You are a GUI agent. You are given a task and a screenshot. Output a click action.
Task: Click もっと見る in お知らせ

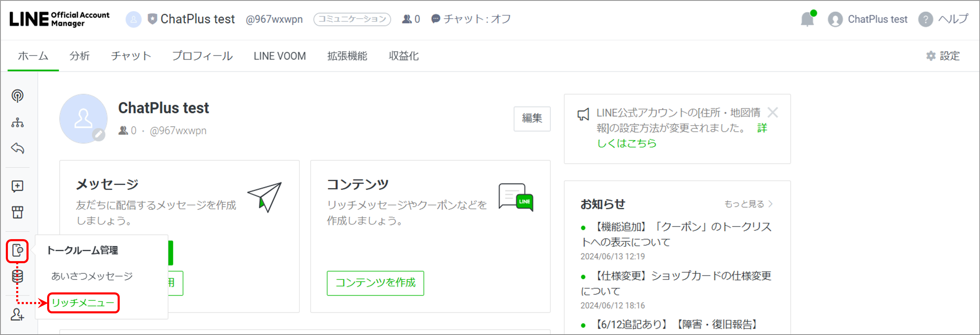[748, 204]
